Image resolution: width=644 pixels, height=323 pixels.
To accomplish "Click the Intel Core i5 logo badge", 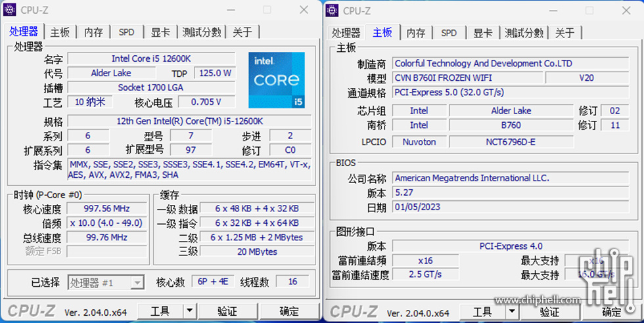I will point(277,80).
